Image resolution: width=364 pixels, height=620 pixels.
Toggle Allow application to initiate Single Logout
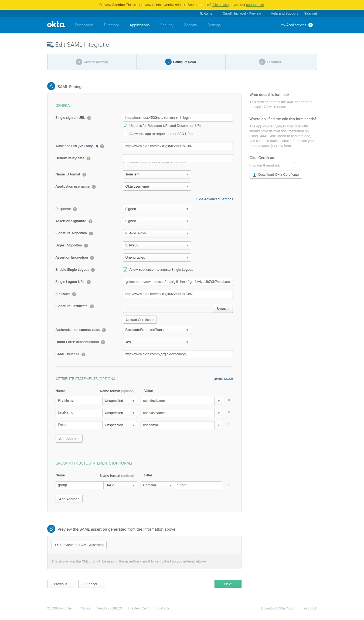tap(125, 270)
